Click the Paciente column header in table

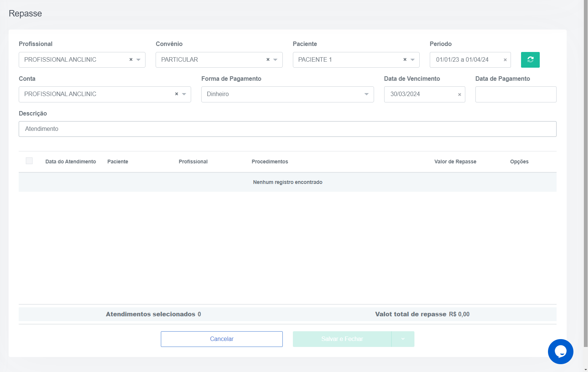click(x=118, y=162)
